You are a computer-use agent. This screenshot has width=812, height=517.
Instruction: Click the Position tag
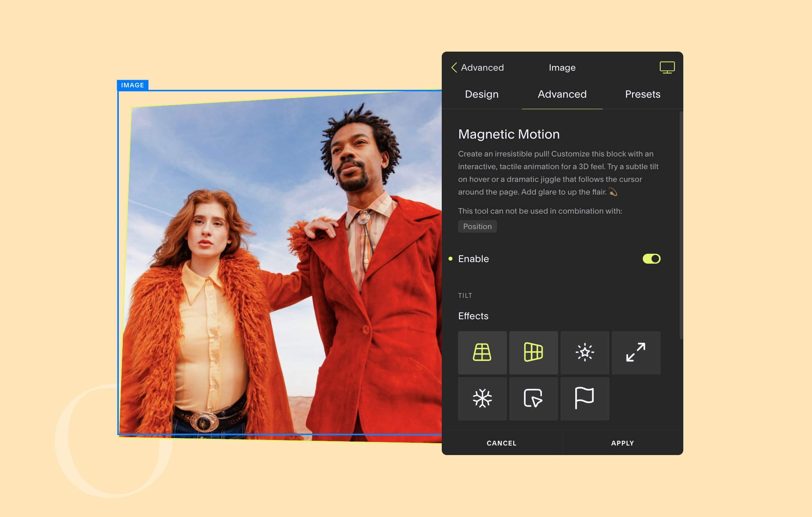click(x=477, y=226)
